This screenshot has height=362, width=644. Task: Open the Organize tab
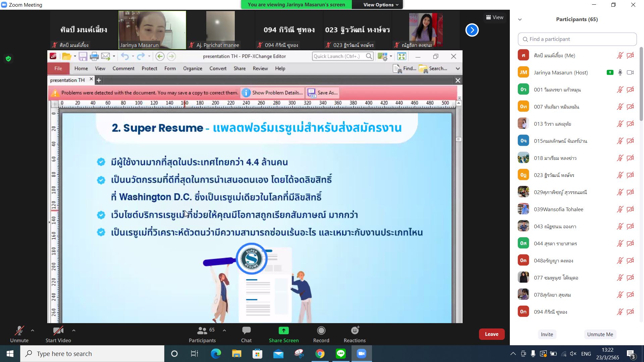193,68
